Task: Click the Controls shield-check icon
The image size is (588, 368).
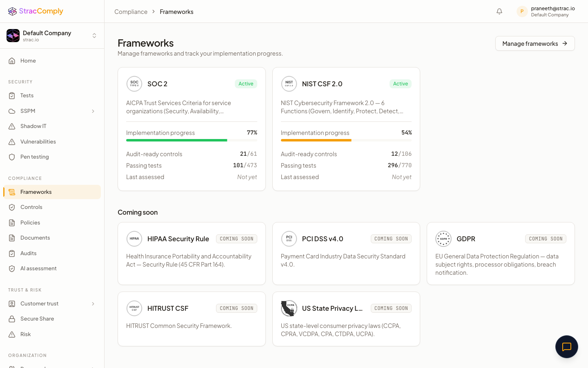Action: tap(12, 207)
